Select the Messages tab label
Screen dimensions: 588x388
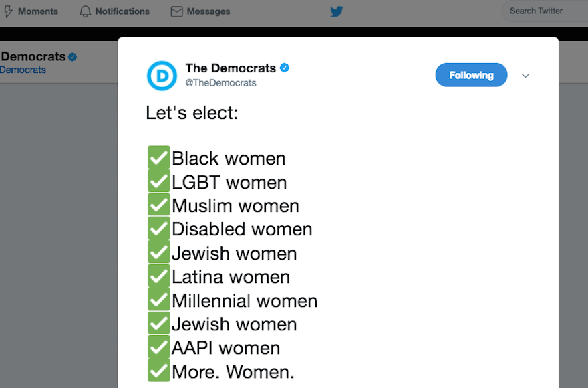click(208, 11)
